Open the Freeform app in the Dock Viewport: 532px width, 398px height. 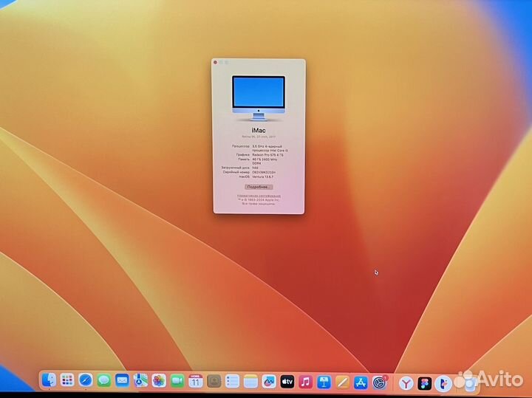[269, 382]
